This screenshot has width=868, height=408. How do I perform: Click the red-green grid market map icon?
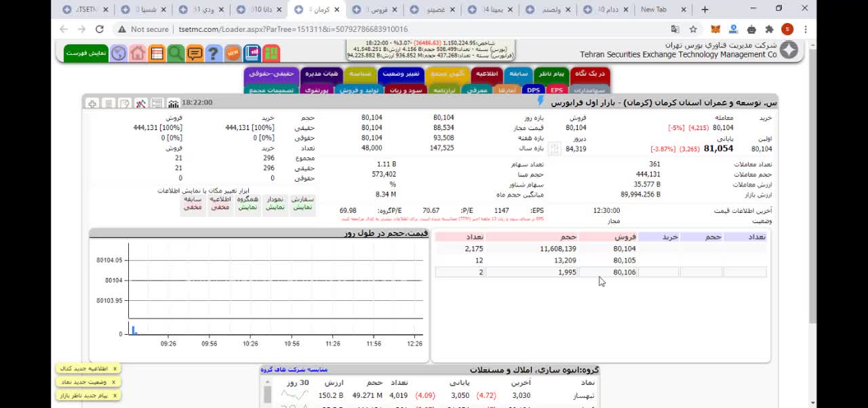point(271,53)
